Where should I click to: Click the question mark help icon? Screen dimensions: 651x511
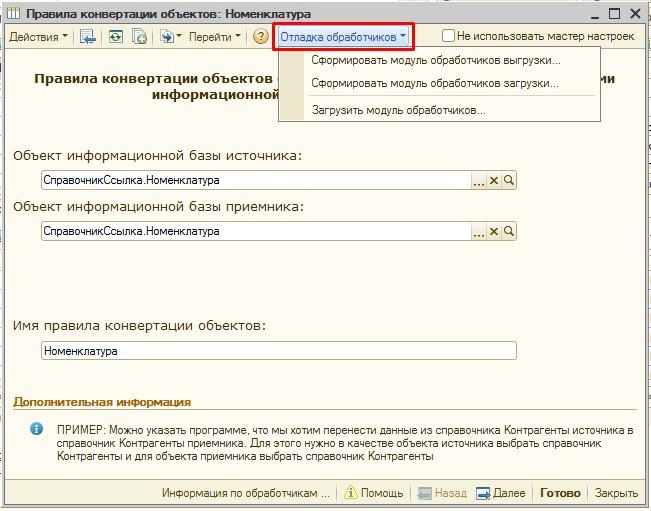pyautogui.click(x=261, y=37)
